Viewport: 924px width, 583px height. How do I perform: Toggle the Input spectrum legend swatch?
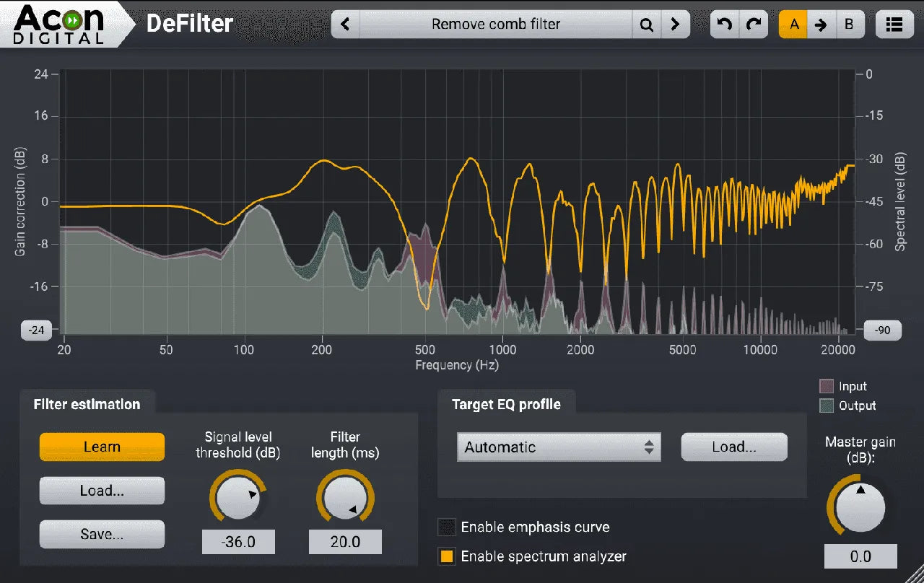pos(827,386)
